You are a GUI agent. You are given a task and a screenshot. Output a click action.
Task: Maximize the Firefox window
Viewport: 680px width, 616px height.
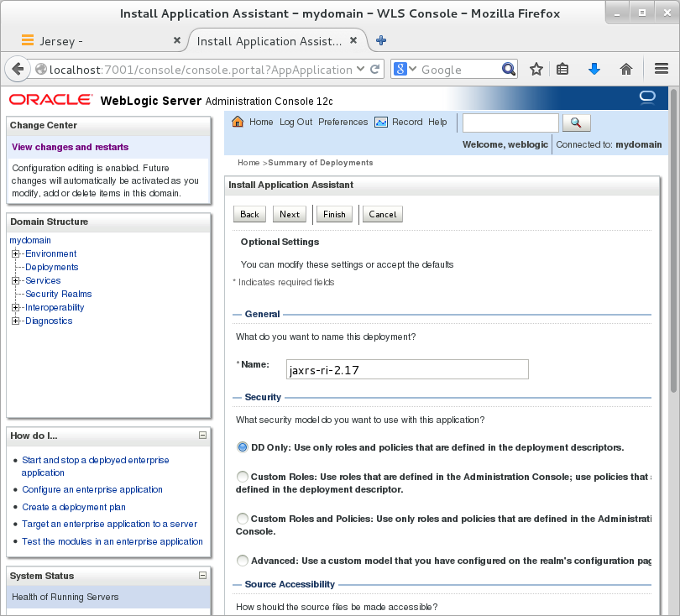[642, 13]
